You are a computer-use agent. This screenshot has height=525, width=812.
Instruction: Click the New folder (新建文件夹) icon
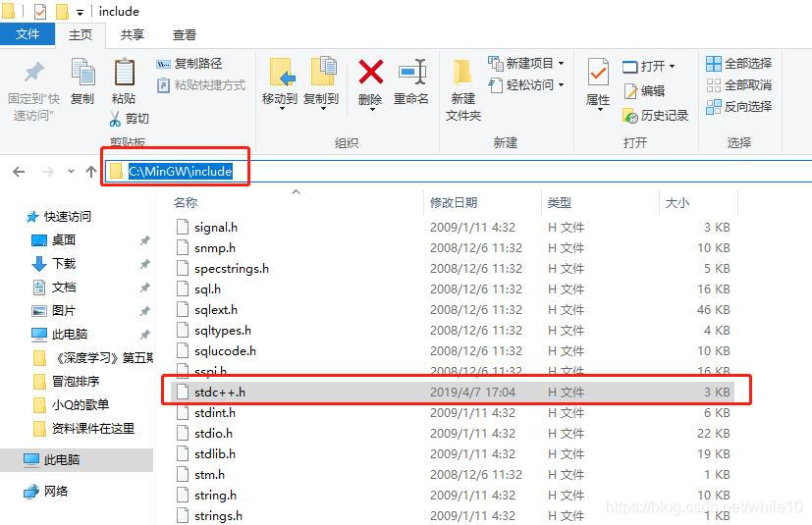(463, 72)
